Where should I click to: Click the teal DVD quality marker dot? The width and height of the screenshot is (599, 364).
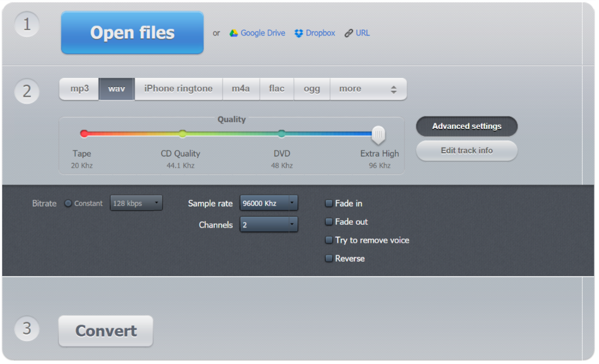(x=281, y=134)
